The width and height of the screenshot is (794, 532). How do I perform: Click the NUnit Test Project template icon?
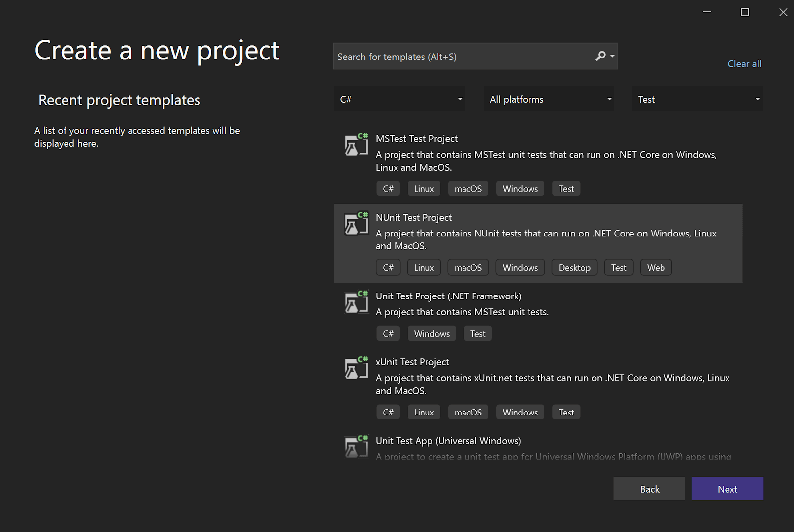point(355,224)
